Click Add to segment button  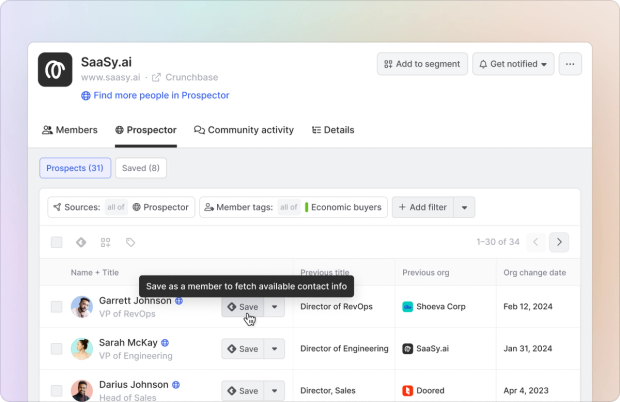pyautogui.click(x=422, y=64)
